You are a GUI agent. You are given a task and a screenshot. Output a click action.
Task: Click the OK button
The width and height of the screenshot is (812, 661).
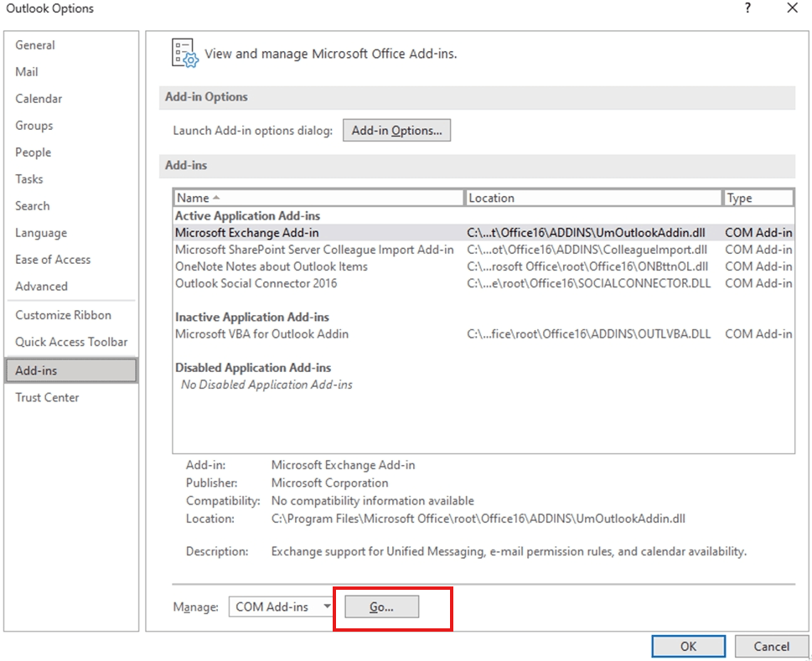click(688, 647)
